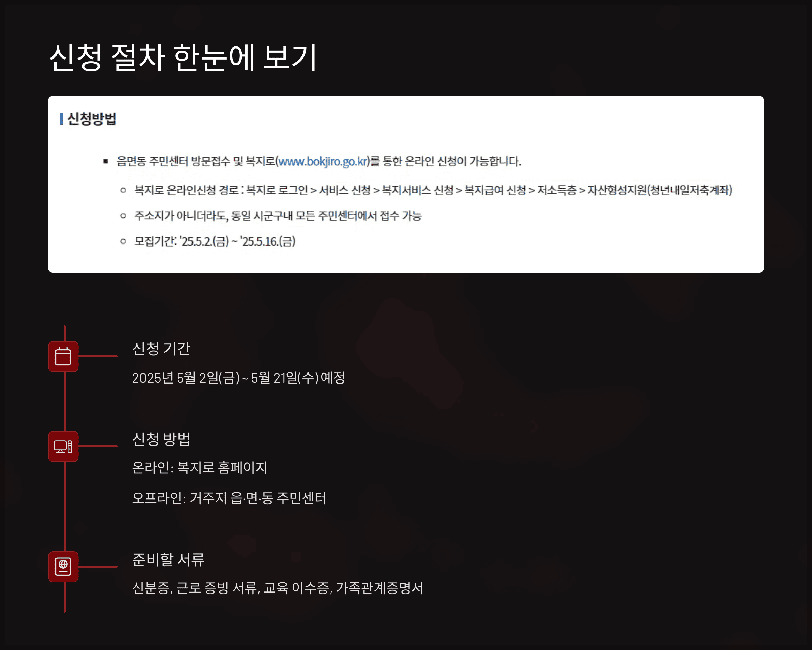Click the 신청 절차 한눈에 보기 title
The image size is (812, 650).
tap(183, 57)
